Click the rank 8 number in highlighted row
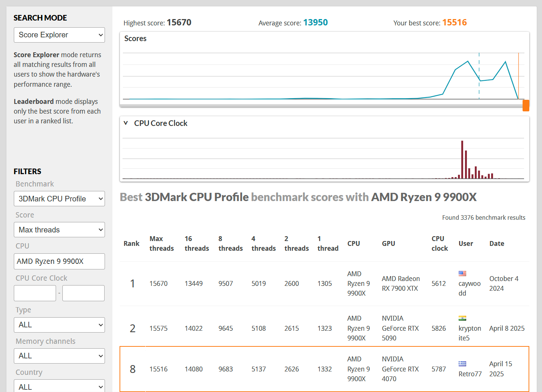This screenshot has width=542, height=392. click(133, 369)
